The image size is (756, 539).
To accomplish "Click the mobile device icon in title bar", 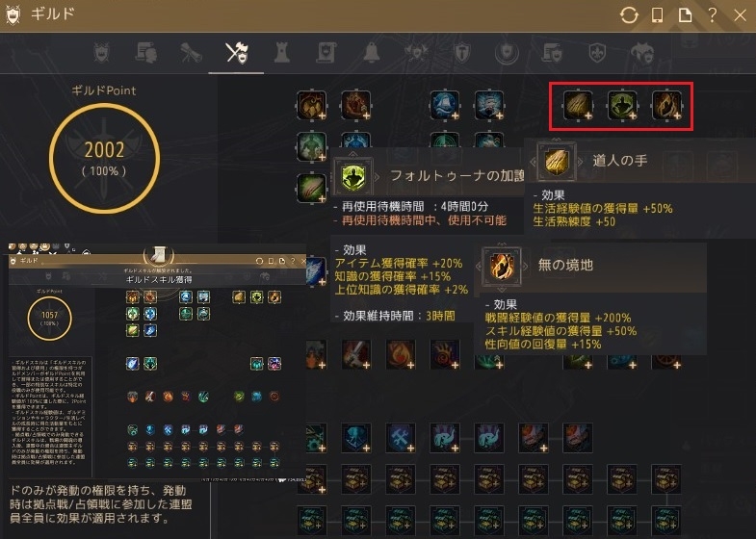I will coord(657,15).
